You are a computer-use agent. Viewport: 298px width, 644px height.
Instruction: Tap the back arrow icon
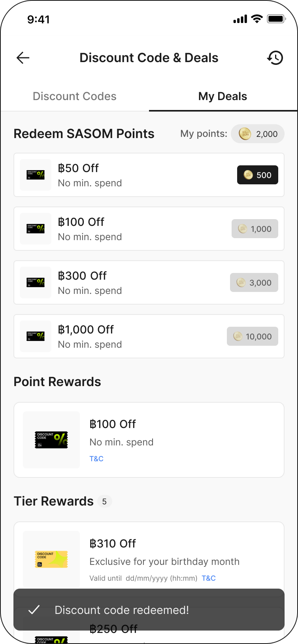(x=23, y=58)
